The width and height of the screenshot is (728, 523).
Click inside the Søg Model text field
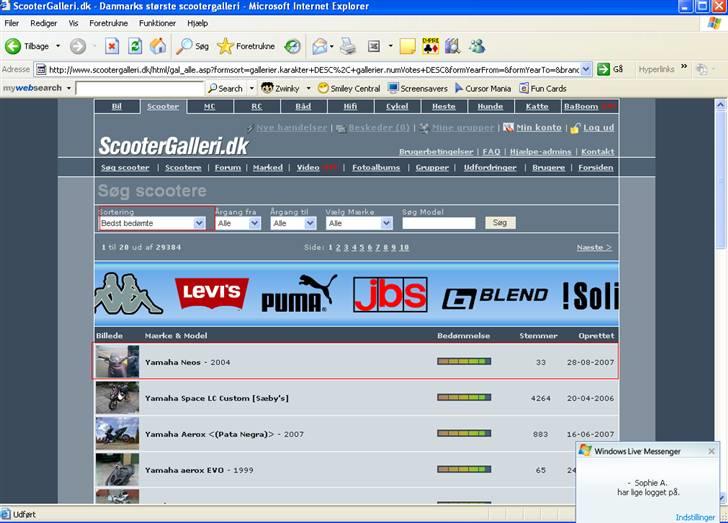click(x=438, y=224)
